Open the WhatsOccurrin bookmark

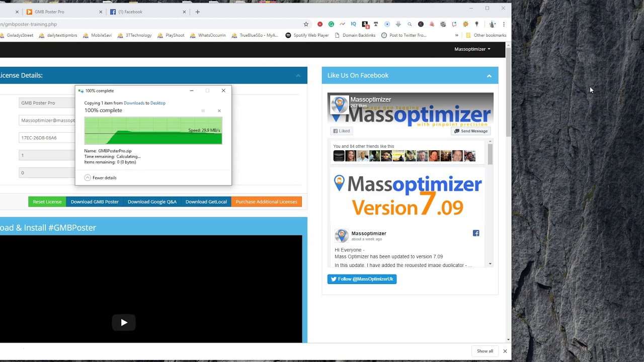208,35
